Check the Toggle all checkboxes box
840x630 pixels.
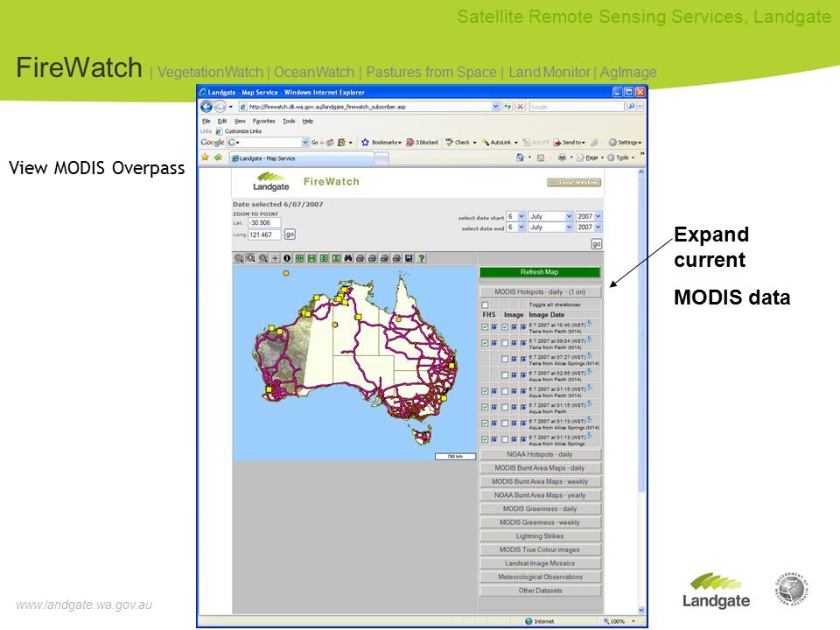(x=485, y=304)
